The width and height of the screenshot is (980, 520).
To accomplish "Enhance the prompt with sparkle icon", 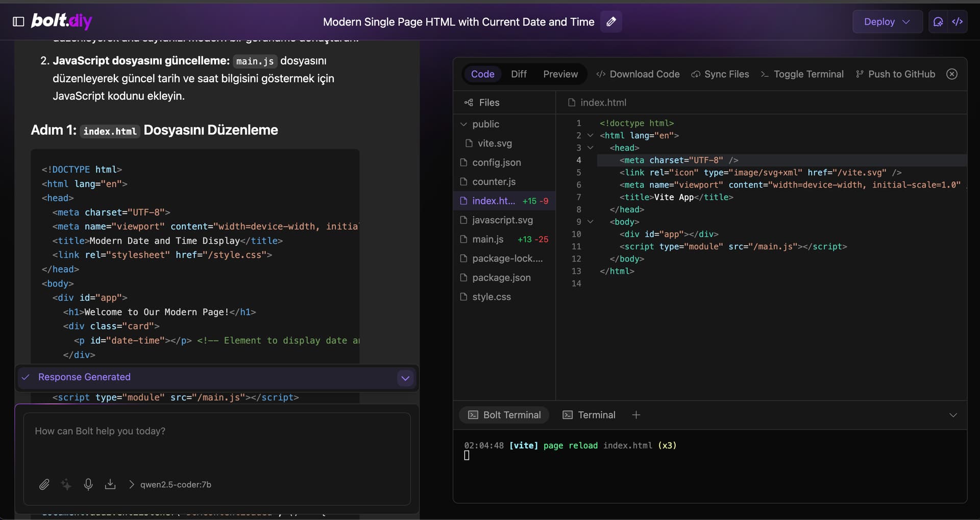I will coord(66,484).
